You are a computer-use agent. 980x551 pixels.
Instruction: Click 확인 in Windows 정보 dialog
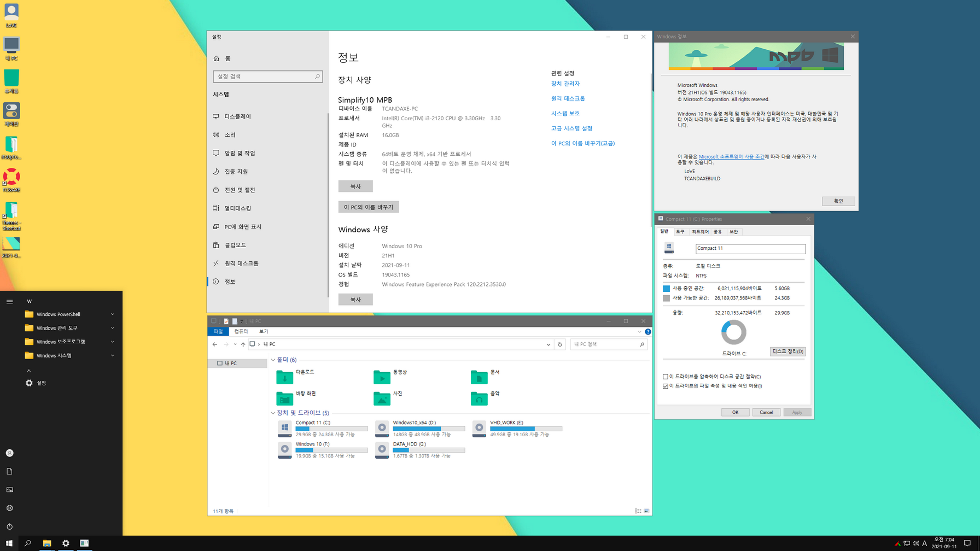tap(838, 201)
